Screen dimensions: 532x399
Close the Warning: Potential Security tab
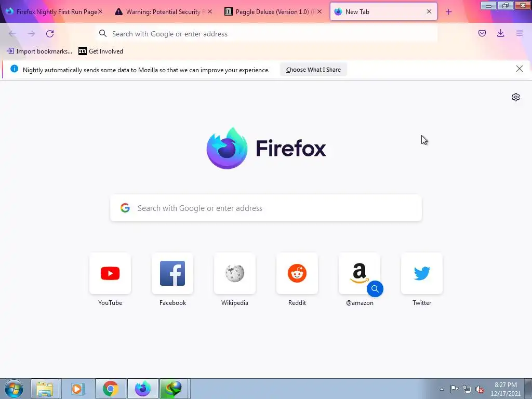[210, 11]
